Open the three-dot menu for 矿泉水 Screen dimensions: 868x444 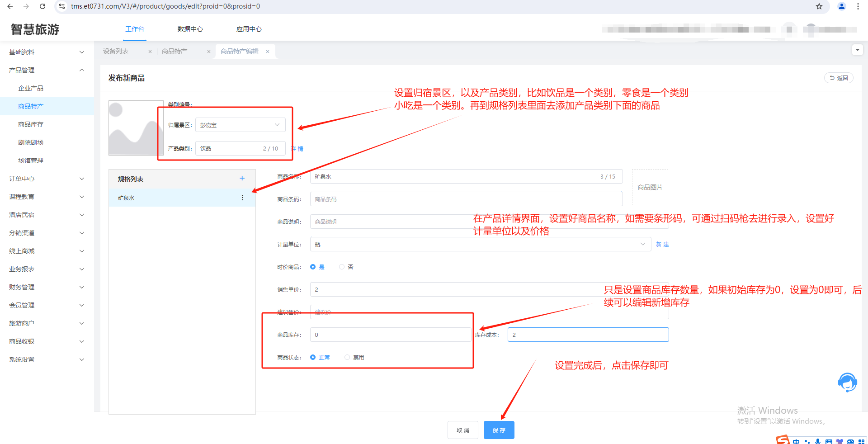coord(242,198)
